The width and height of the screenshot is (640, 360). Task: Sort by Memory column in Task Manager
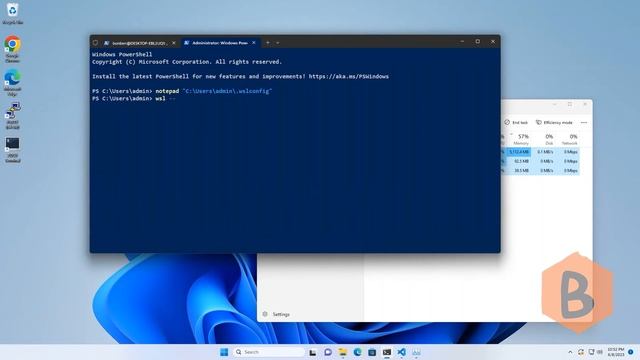tap(521, 139)
